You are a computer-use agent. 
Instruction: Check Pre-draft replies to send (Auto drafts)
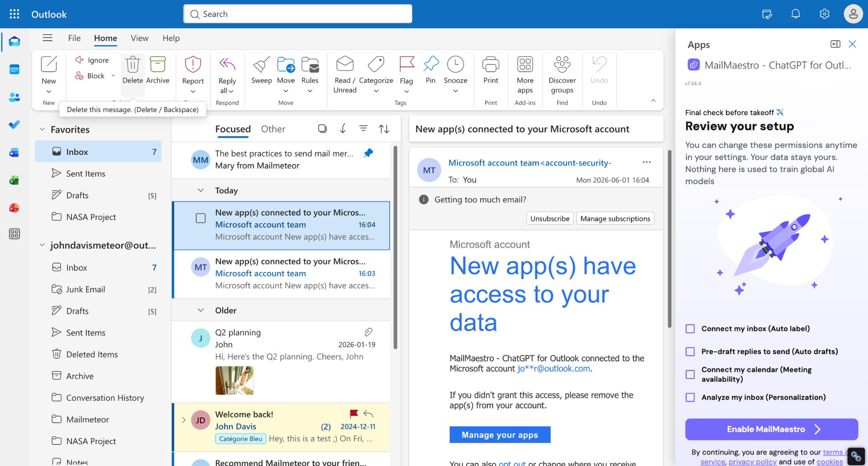[690, 352]
